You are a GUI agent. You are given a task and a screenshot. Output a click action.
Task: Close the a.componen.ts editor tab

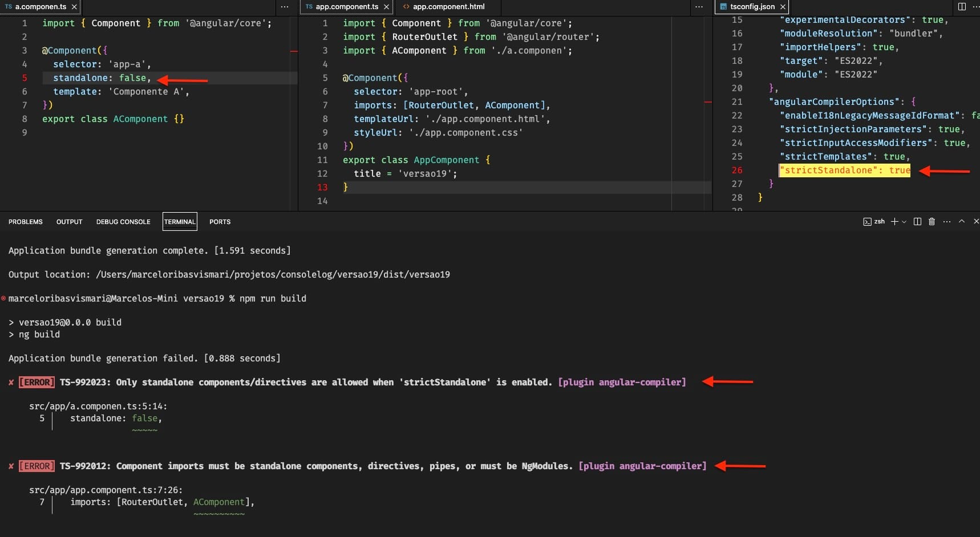[x=74, y=7]
